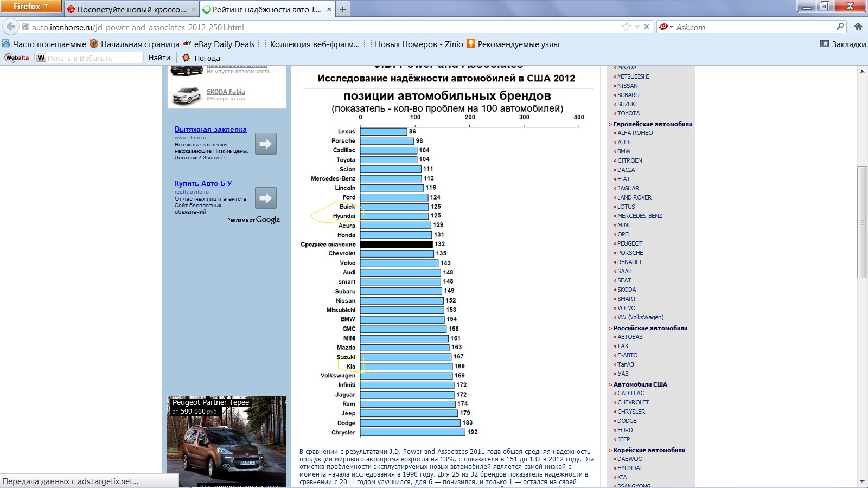Image resolution: width=868 pixels, height=488 pixels.
Task: Click the Peugeot Partner Tepee ad image
Action: (227, 441)
